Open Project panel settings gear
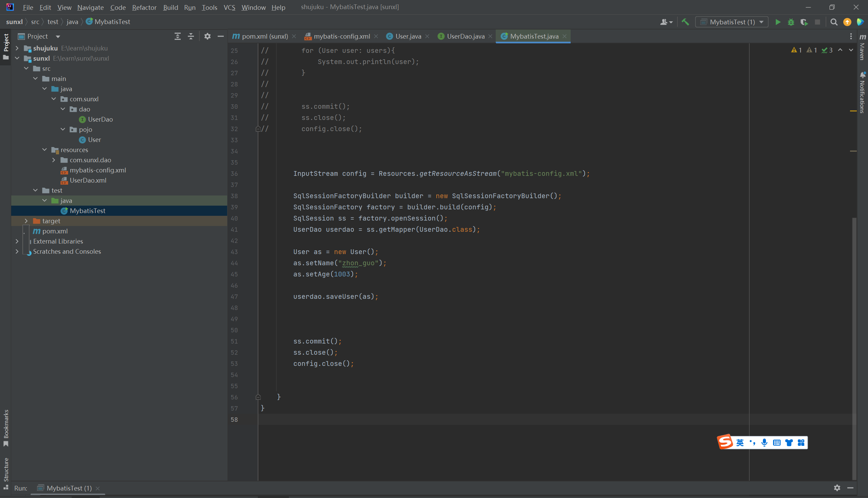The image size is (868, 498). pos(208,36)
